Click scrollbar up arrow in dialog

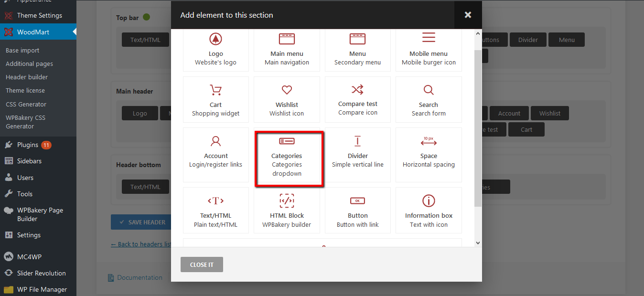[x=478, y=33]
